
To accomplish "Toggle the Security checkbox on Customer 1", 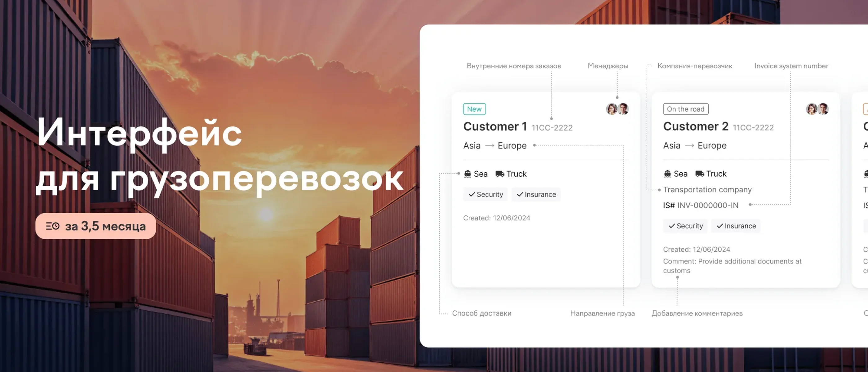I will (x=485, y=194).
